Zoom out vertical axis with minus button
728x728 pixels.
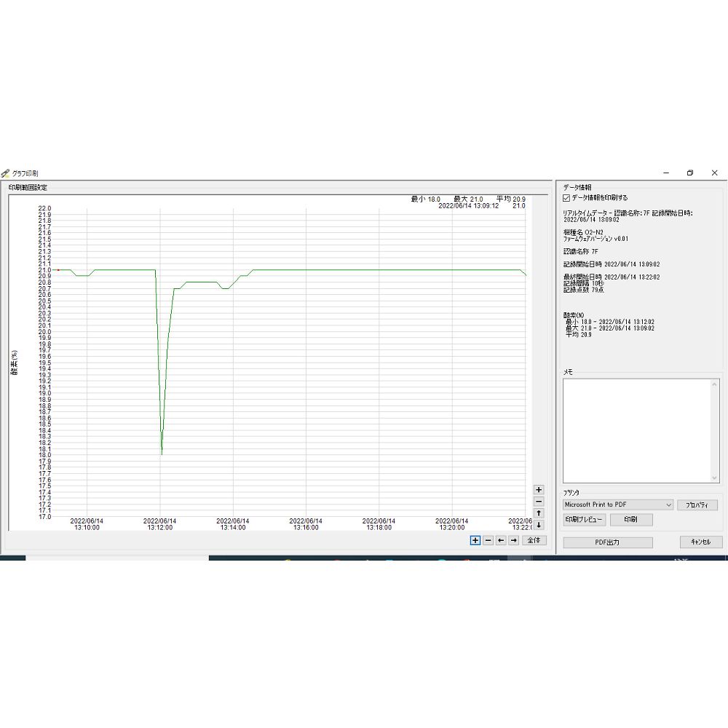click(x=539, y=502)
